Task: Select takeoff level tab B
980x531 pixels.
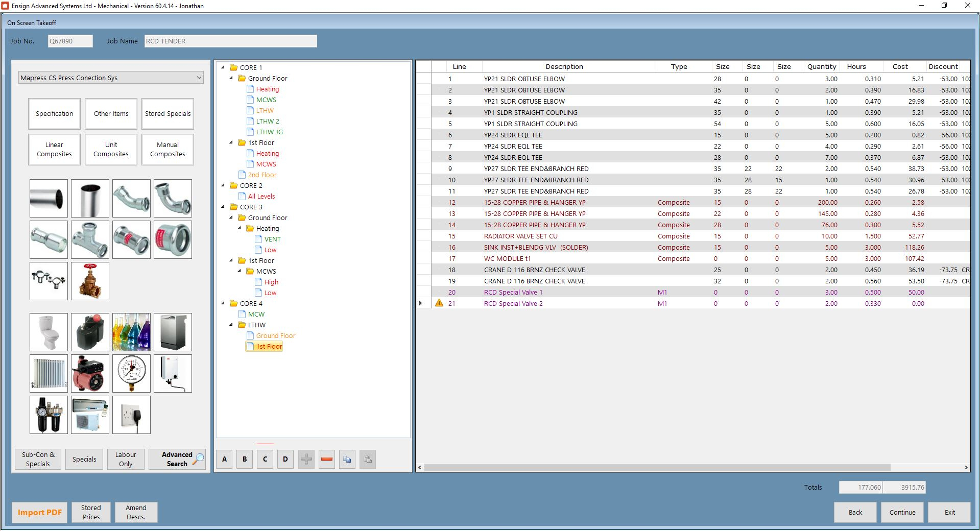Action: 244,459
